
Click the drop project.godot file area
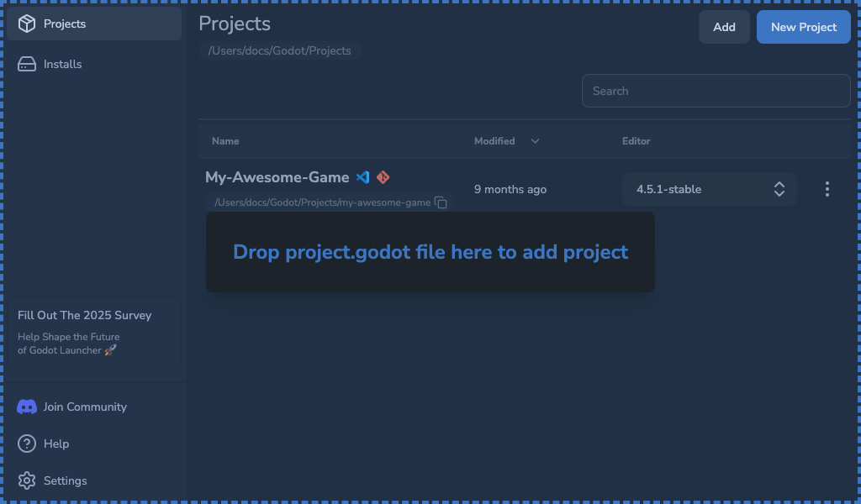(430, 252)
